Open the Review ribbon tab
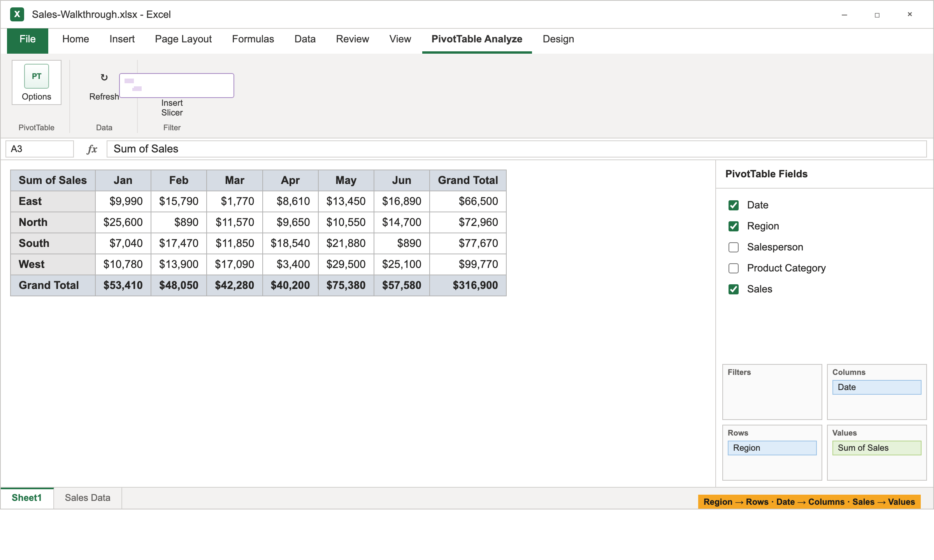 pyautogui.click(x=353, y=39)
